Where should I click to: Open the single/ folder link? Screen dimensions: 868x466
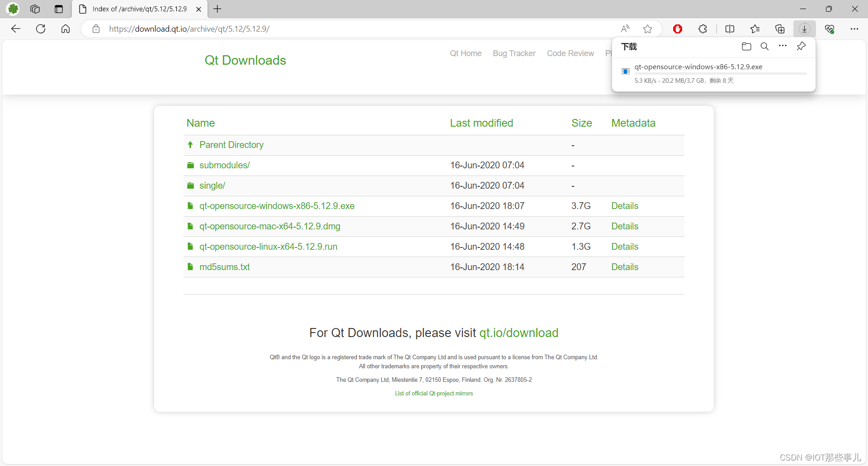pos(212,185)
